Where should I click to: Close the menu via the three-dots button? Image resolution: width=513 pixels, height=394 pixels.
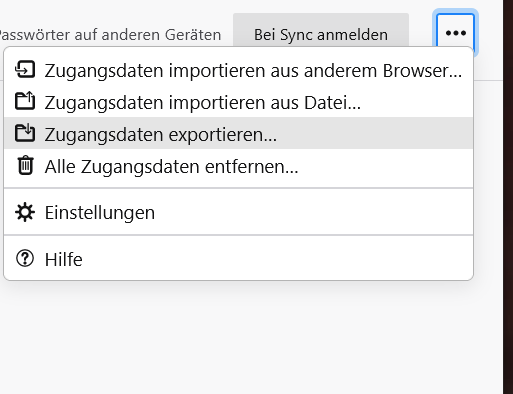click(x=456, y=33)
